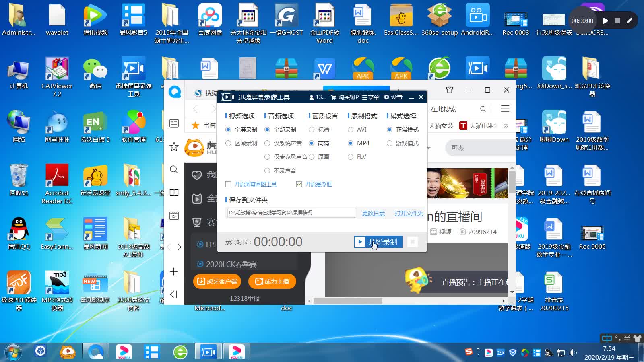Viewport: 644px width, 362px height.
Task: Open 微信 desktop icon
Action: [95, 74]
